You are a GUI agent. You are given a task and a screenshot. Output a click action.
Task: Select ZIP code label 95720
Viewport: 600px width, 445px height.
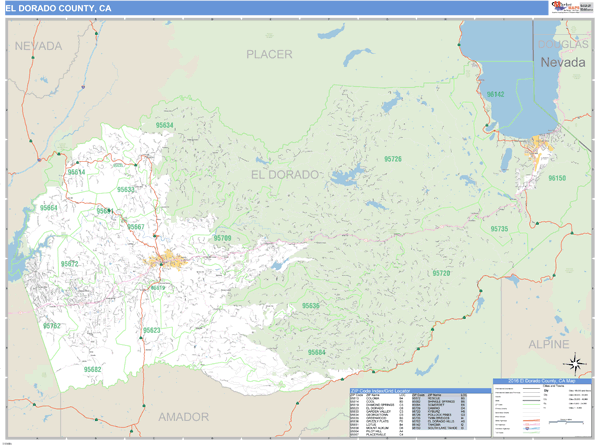(x=441, y=273)
